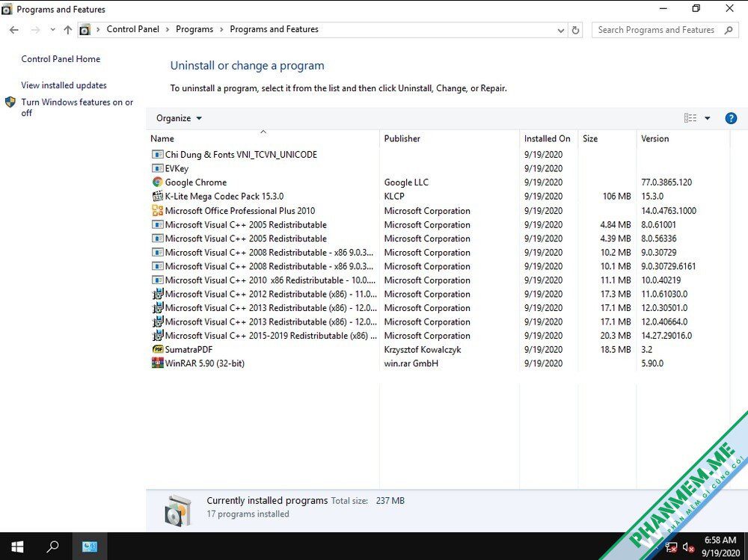Open the Organize dropdown menu
748x560 pixels.
(x=179, y=118)
